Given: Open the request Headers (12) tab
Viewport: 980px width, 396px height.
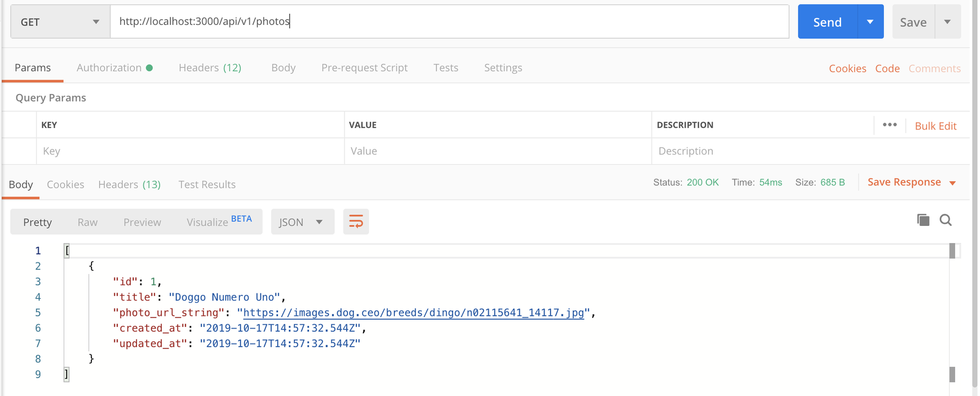Looking at the screenshot, I should click(210, 68).
